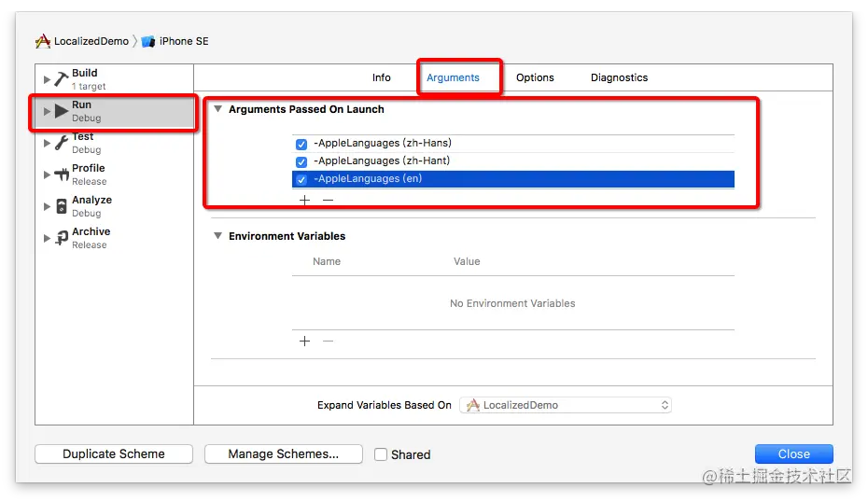Open Manage Schemes... button
The width and height of the screenshot is (868, 502).
tap(284, 453)
